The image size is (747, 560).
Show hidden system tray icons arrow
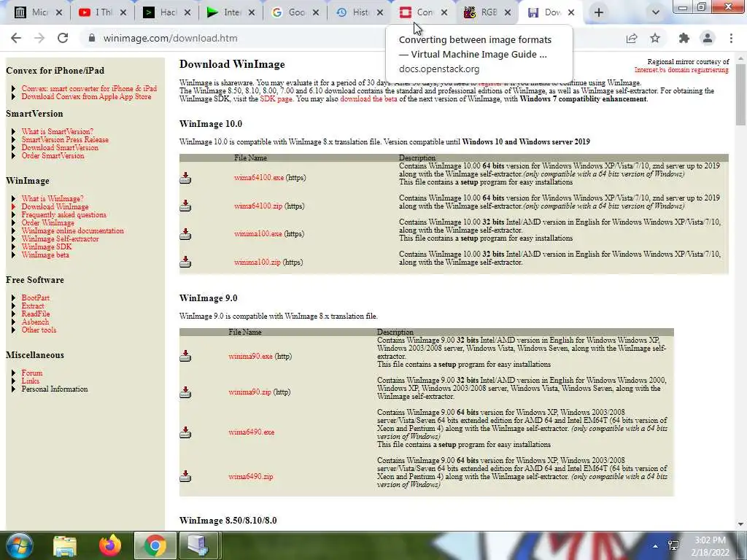656,546
